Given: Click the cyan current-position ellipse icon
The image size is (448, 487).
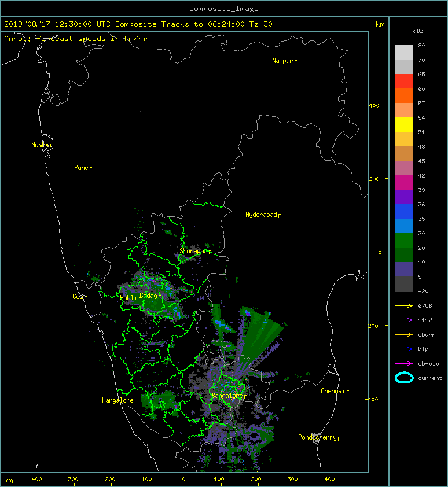Looking at the screenshot, I should pyautogui.click(x=404, y=378).
